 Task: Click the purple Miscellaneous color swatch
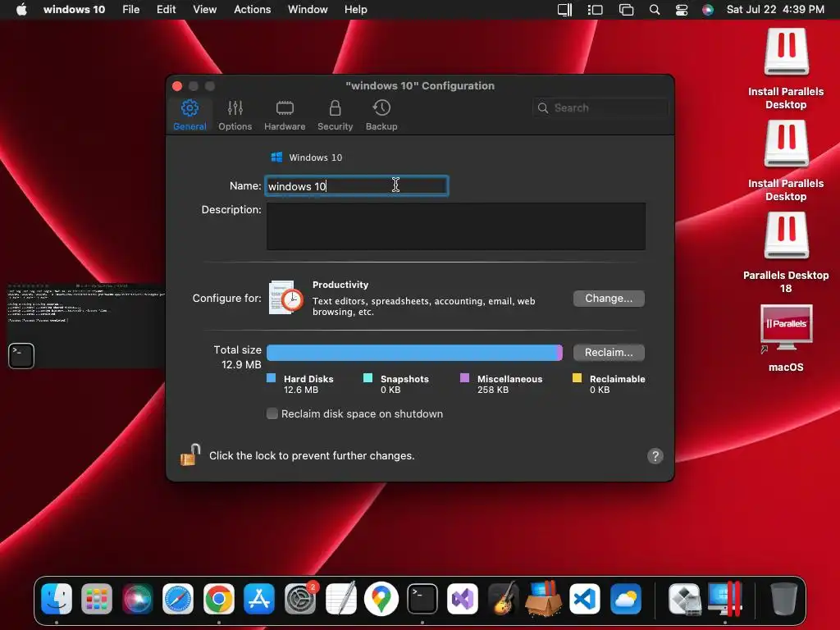pyautogui.click(x=464, y=378)
